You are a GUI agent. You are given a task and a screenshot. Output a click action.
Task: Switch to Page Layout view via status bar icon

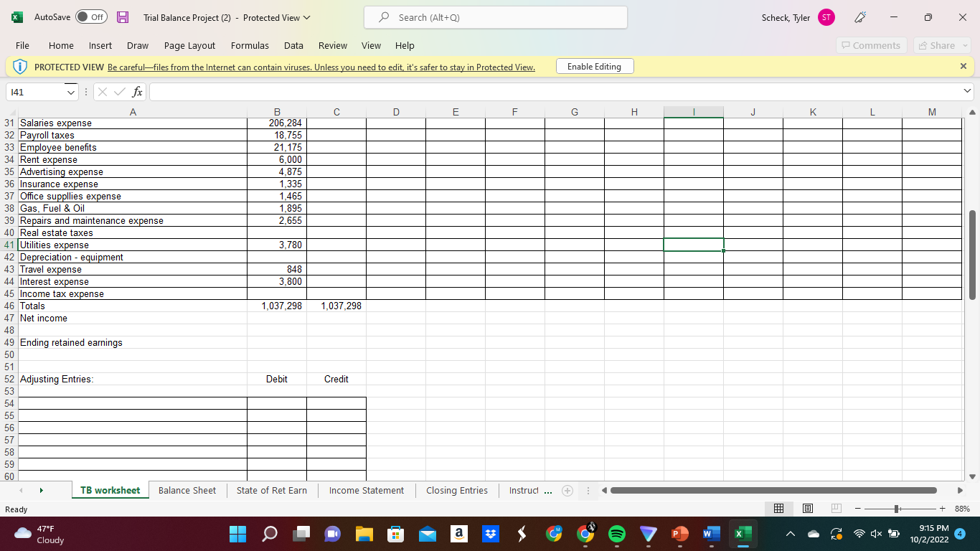tap(806, 508)
